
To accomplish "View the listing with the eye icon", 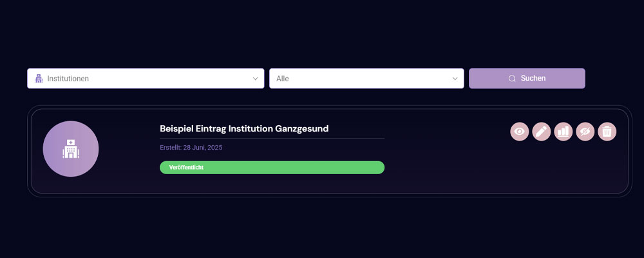I will pos(520,132).
